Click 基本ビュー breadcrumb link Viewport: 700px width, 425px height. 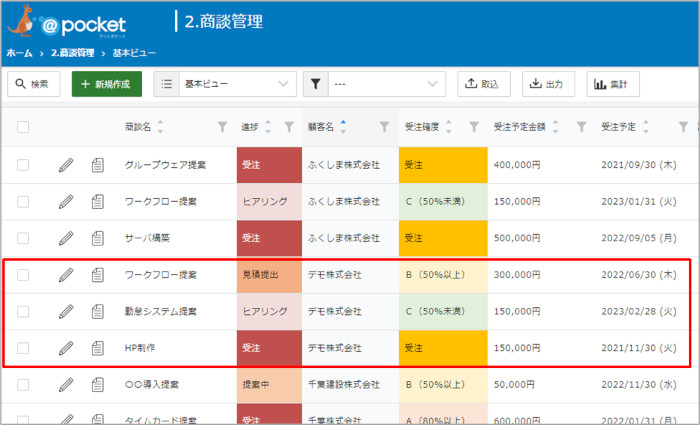[x=134, y=53]
